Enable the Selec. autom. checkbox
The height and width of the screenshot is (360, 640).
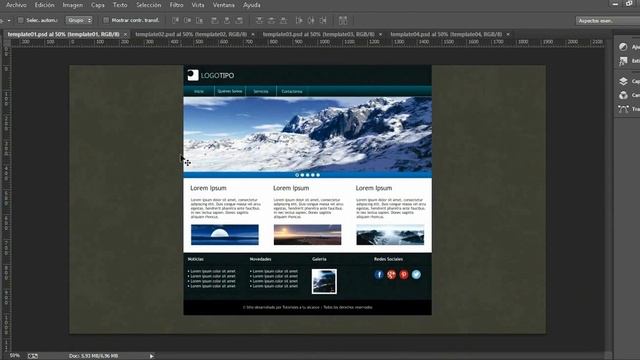[x=20, y=20]
